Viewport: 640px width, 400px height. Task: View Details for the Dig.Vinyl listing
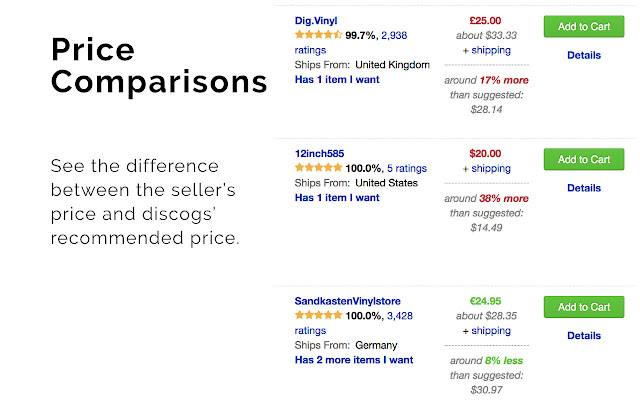[x=584, y=55]
